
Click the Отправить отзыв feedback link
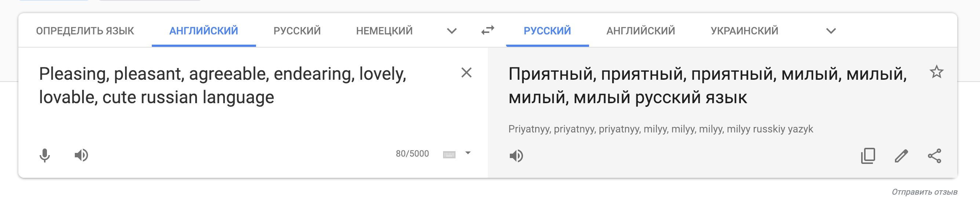pos(924,192)
